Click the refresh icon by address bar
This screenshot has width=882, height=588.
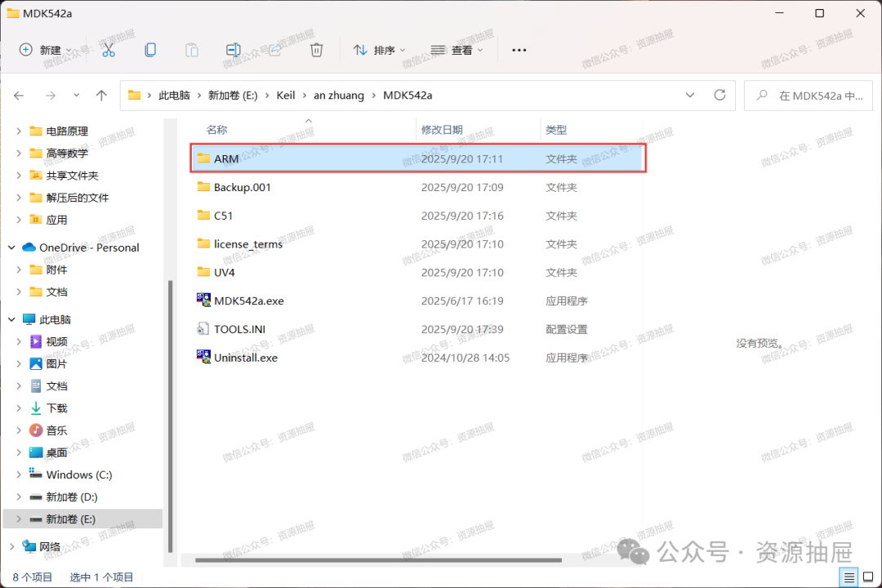(x=719, y=95)
